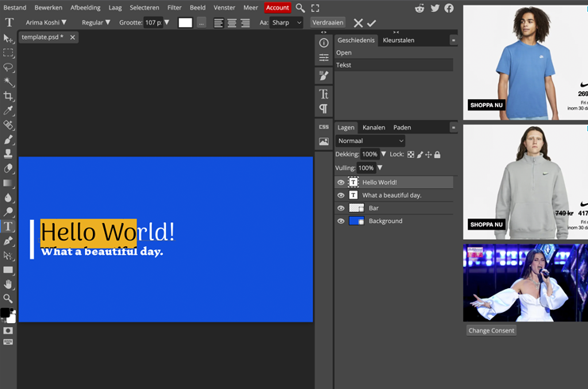
Task: Switch to the Paden tab
Action: [402, 128]
